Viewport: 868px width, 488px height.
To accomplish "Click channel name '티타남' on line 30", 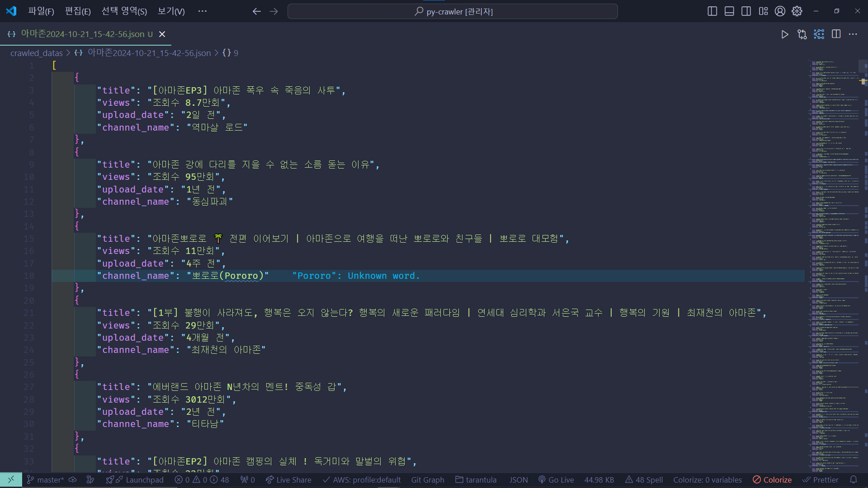I will click(x=205, y=424).
